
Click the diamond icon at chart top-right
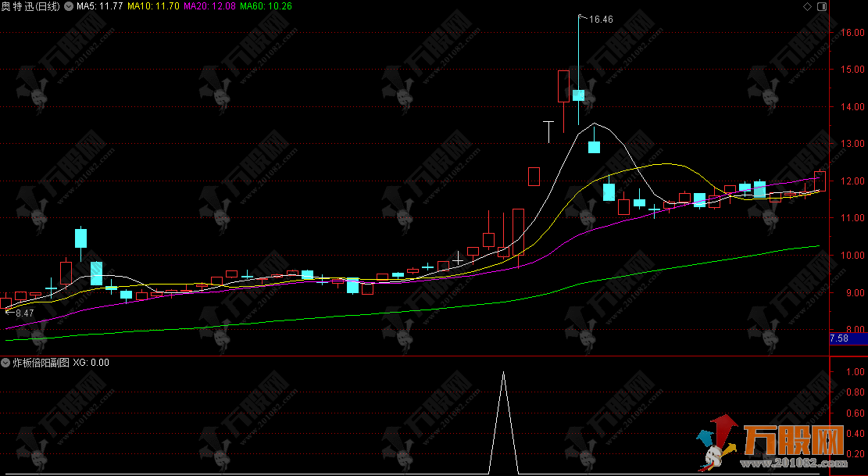[807, 6]
